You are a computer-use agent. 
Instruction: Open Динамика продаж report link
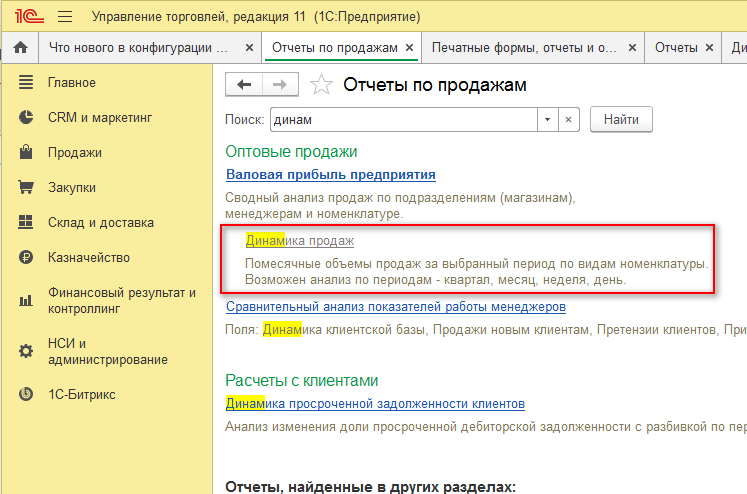[300, 241]
